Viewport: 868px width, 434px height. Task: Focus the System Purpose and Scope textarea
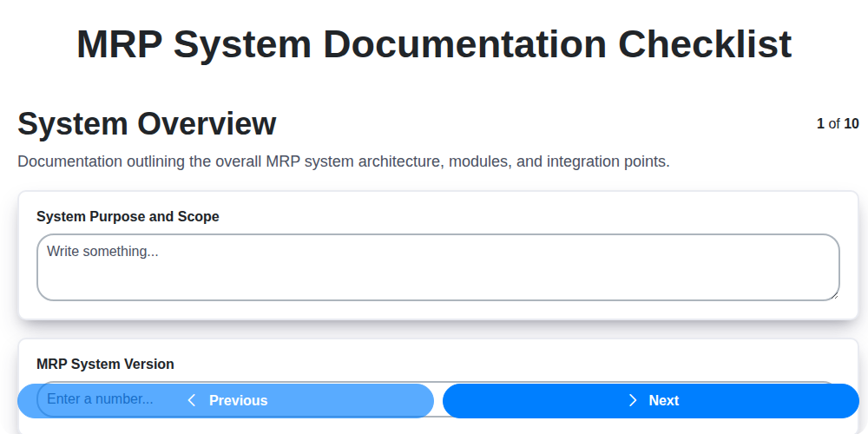pyautogui.click(x=437, y=276)
